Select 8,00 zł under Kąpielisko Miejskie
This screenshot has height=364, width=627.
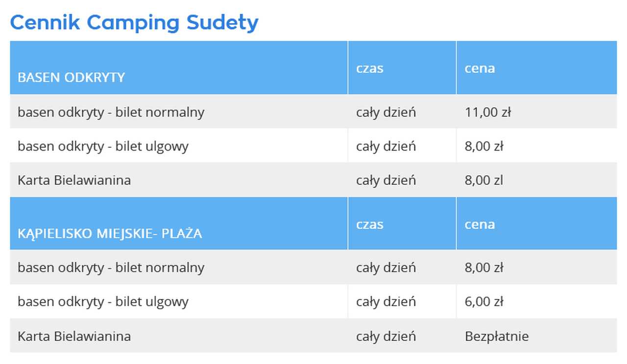tap(484, 268)
